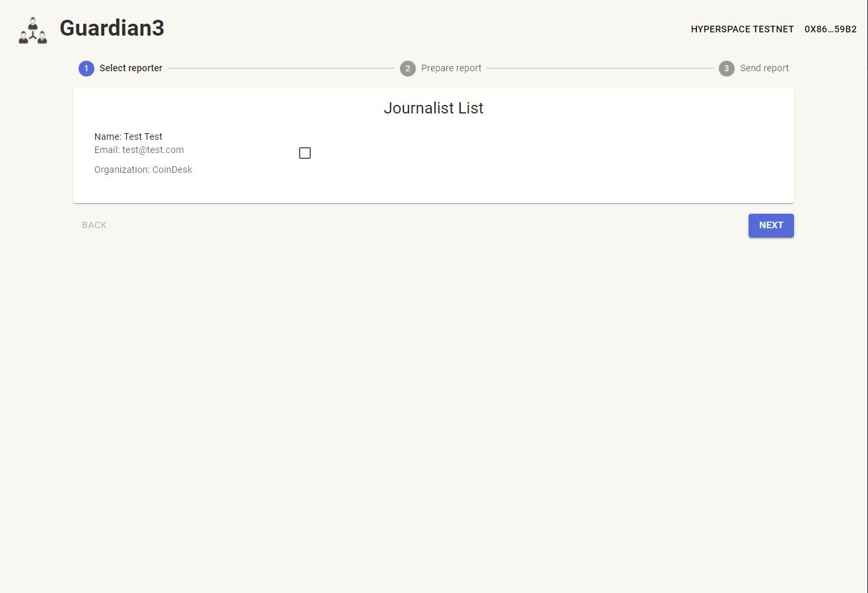The height and width of the screenshot is (593, 868).
Task: Click the text Email: test@test.com
Action: point(139,150)
